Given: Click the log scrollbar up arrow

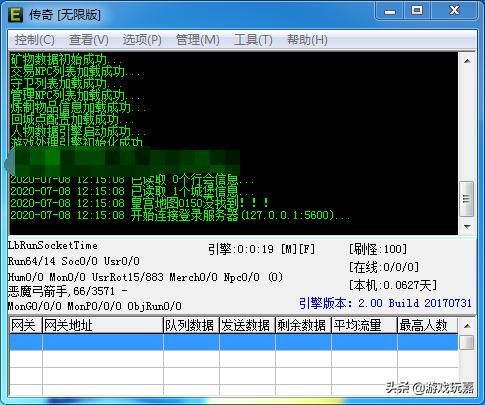Looking at the screenshot, I should click(x=467, y=61).
